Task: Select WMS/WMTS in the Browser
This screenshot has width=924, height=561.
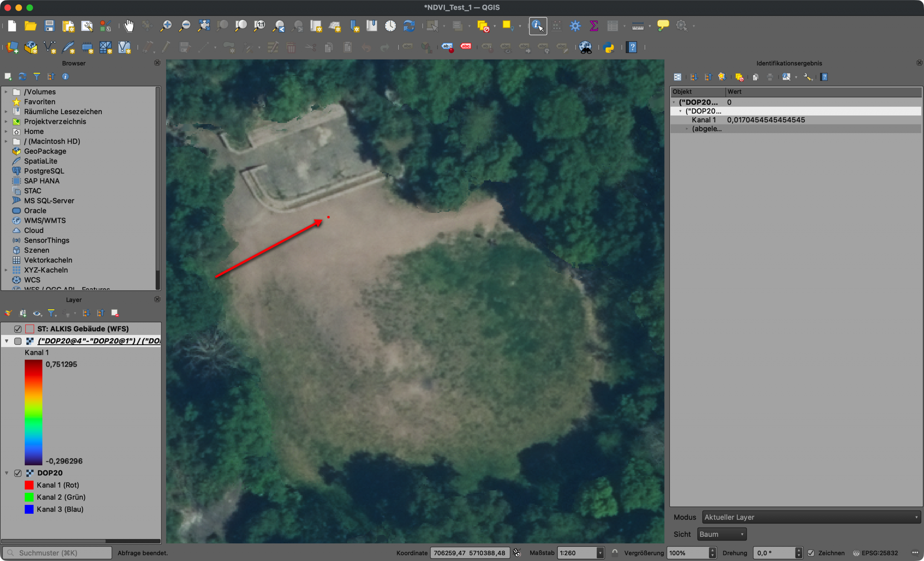Action: (45, 221)
